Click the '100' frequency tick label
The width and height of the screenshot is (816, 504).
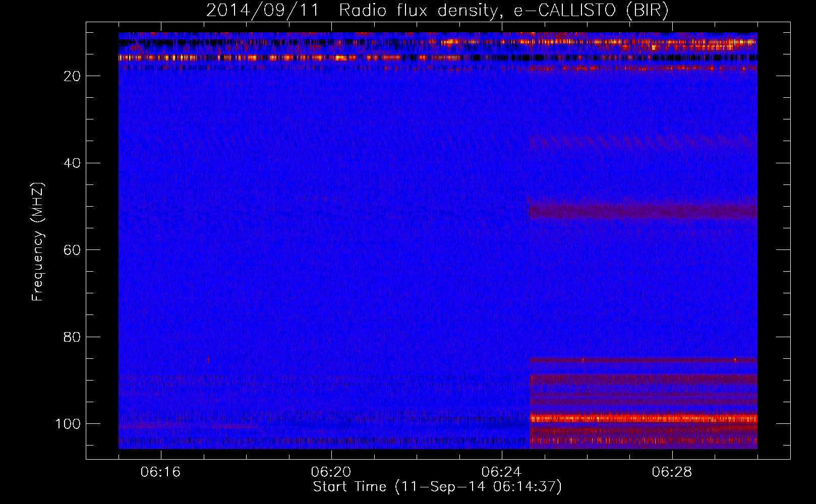[68, 424]
